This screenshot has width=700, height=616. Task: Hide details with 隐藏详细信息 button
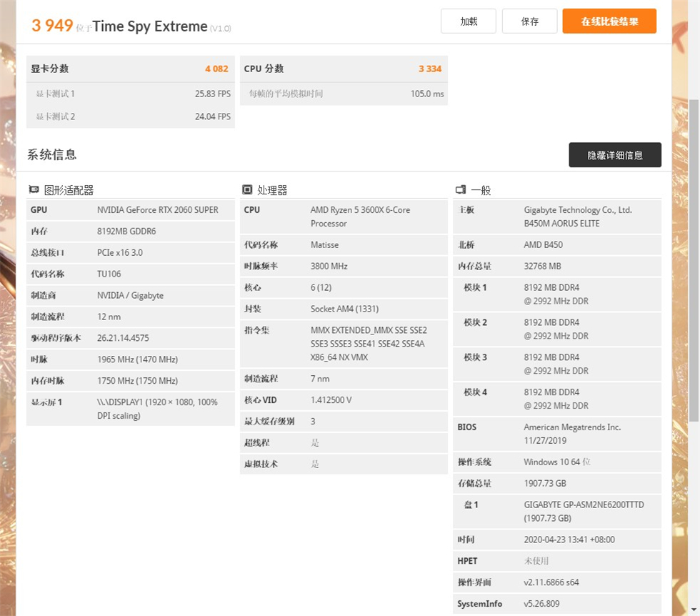tap(615, 155)
